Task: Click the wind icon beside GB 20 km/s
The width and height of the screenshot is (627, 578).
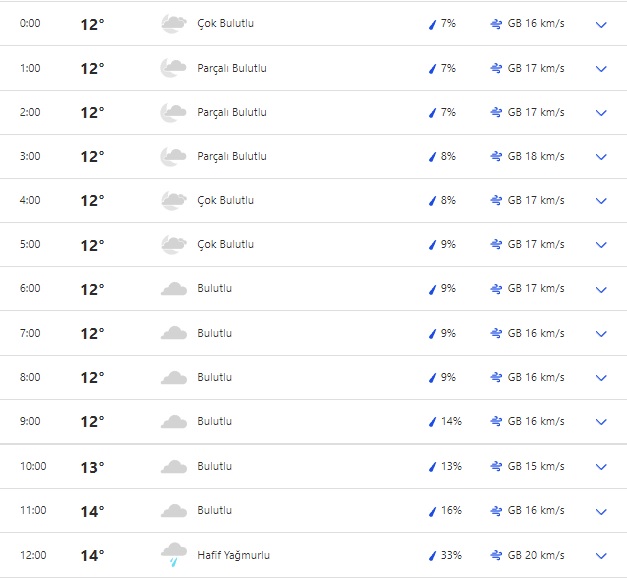Action: (x=496, y=555)
